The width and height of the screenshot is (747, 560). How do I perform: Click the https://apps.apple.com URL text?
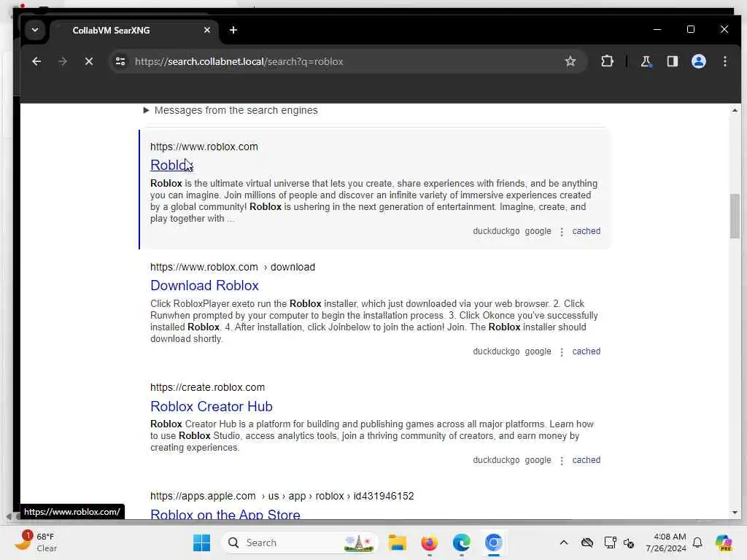click(x=203, y=496)
